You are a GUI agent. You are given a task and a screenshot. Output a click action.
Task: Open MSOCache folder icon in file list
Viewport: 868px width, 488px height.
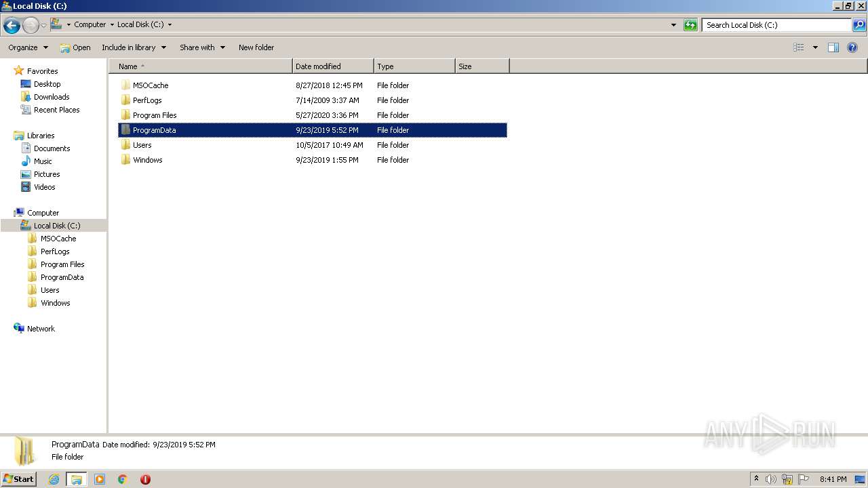click(x=125, y=85)
